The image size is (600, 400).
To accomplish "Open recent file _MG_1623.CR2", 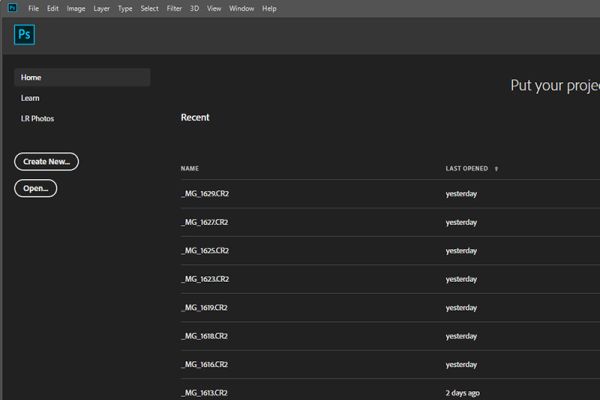I will click(x=205, y=279).
